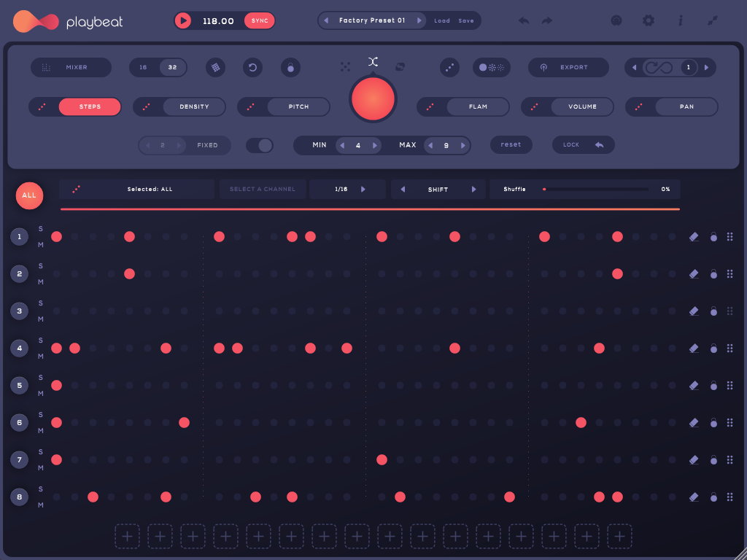Click the shuffle arrows above the big randomize button
The image size is (747, 560).
[x=373, y=62]
